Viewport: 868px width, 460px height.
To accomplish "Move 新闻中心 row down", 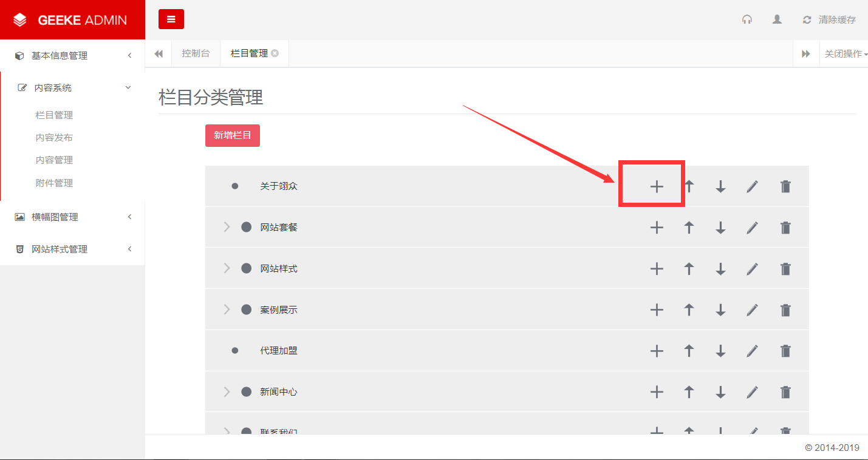I will [720, 392].
